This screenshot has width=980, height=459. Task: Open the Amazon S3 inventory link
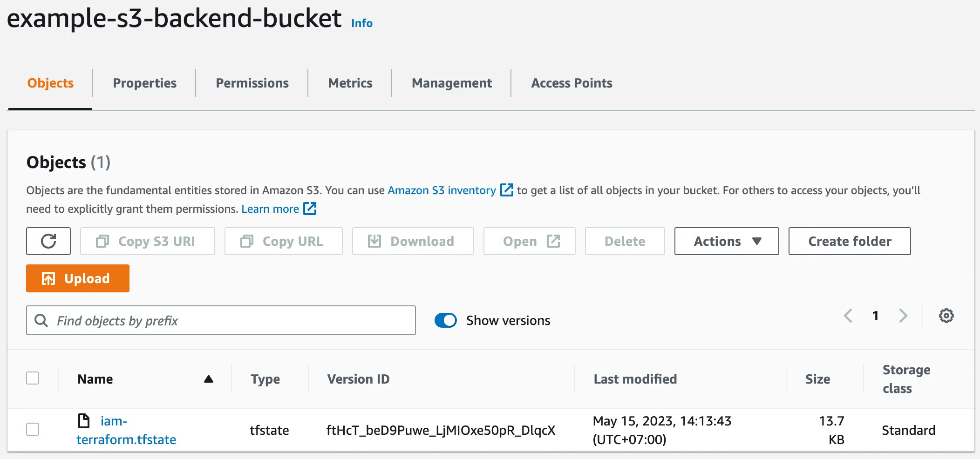click(x=442, y=190)
